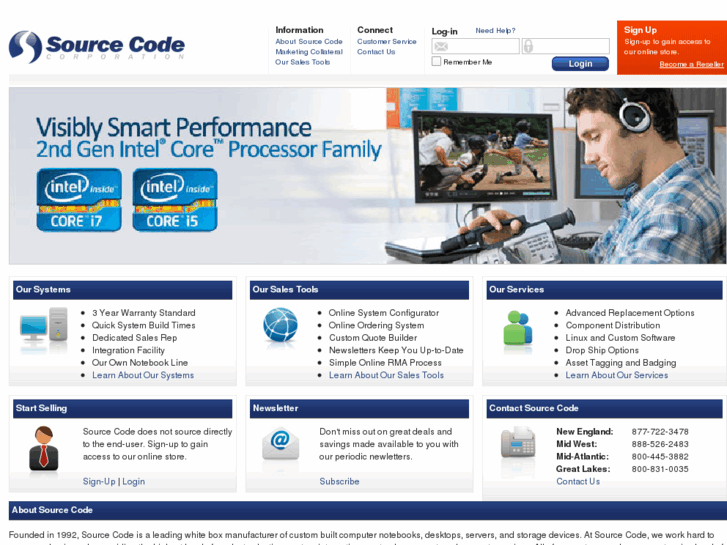This screenshot has height=545, width=727.
Task: Click the Visibly Smart Performance banner headline
Action: click(173, 127)
